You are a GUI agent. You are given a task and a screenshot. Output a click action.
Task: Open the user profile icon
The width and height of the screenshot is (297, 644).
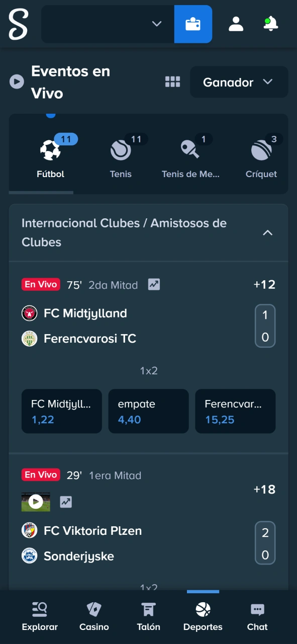click(236, 24)
